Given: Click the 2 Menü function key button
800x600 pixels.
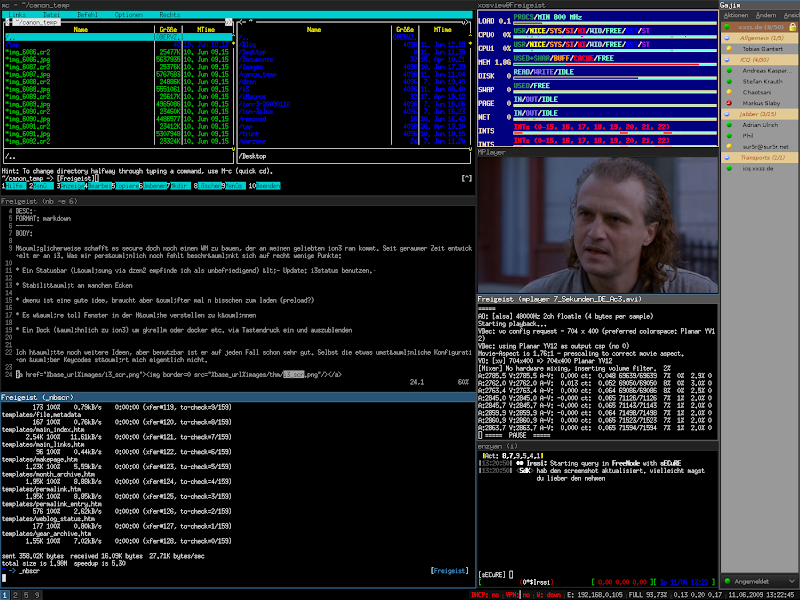Looking at the screenshot, I should (x=41, y=186).
